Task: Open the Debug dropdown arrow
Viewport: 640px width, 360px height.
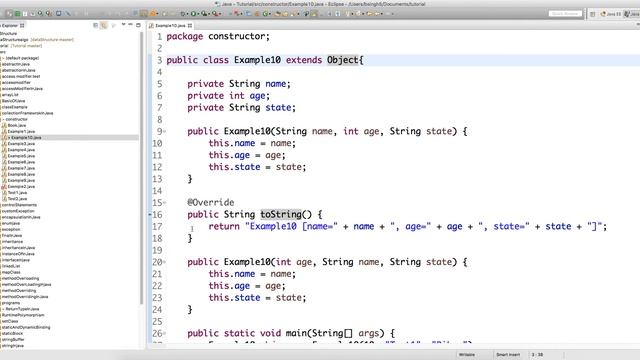Action: point(187,14)
